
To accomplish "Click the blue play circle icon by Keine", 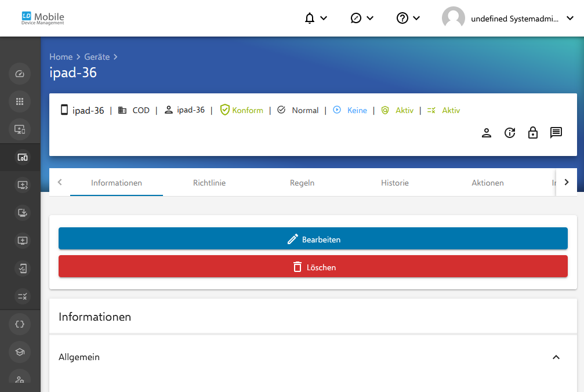I will point(337,110).
